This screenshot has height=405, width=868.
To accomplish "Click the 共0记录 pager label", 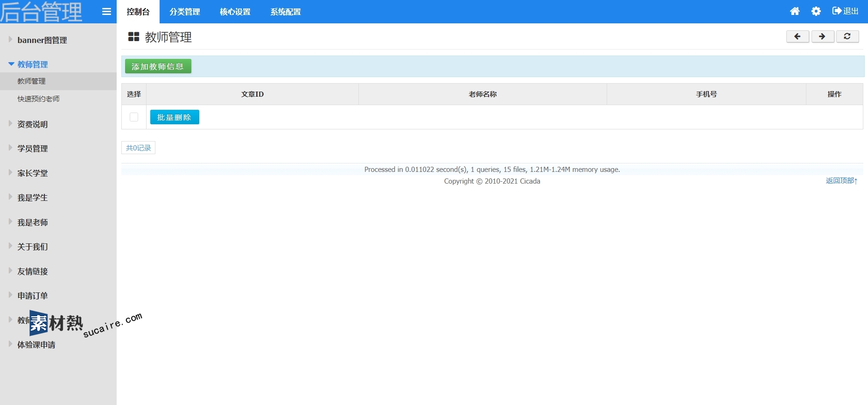I will (139, 148).
